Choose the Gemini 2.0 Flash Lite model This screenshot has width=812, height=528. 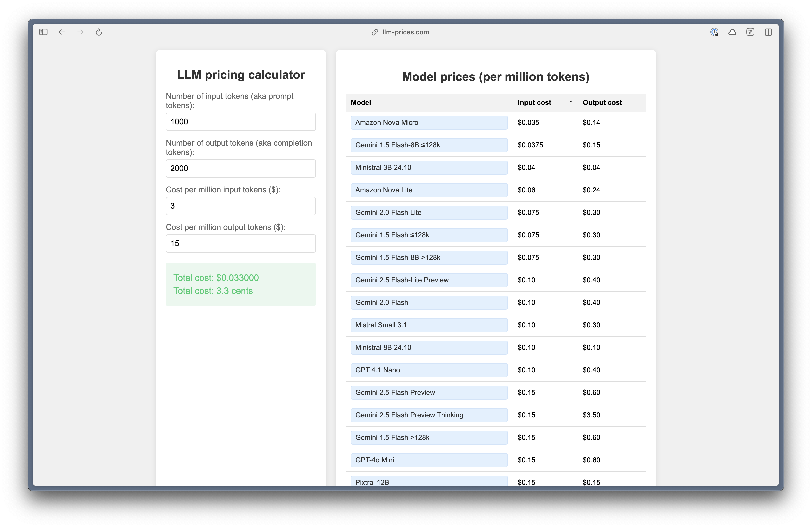(429, 213)
